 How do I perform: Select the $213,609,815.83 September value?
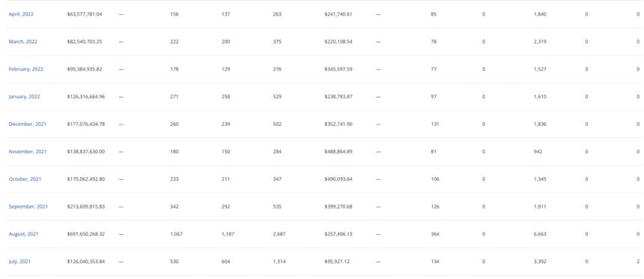tap(86, 206)
